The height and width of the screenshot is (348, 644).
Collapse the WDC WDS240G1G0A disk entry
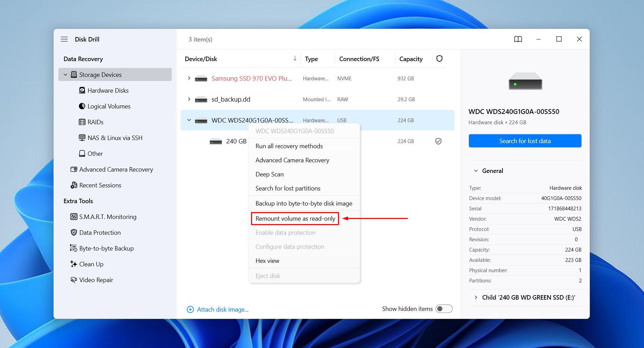[189, 120]
